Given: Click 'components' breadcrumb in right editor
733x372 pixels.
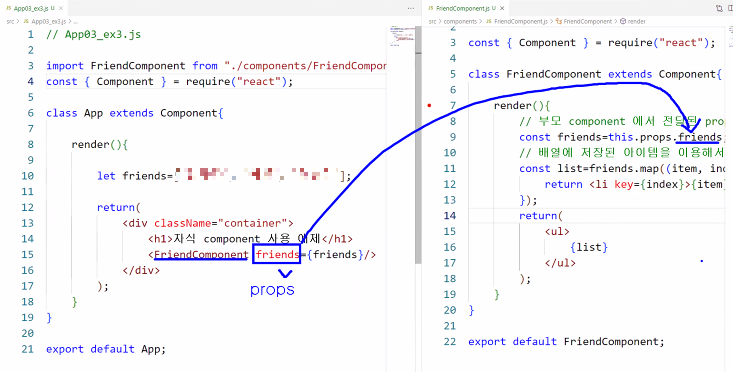Looking at the screenshot, I should point(460,21).
